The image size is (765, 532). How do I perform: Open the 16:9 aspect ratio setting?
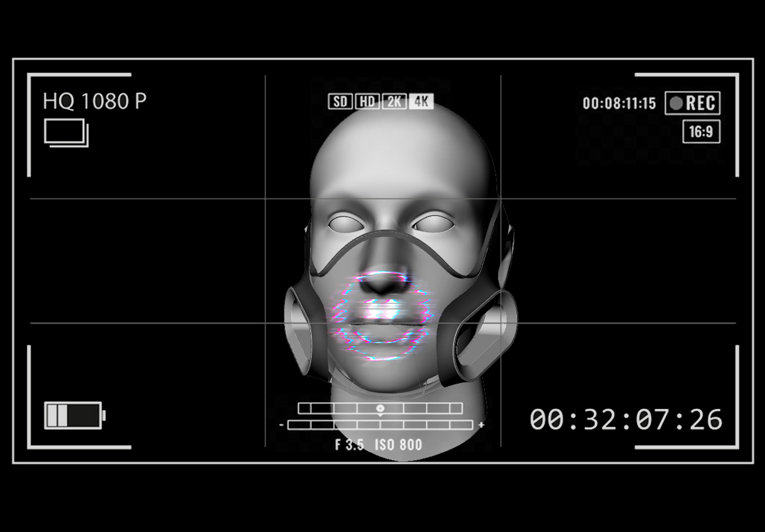[x=701, y=132]
